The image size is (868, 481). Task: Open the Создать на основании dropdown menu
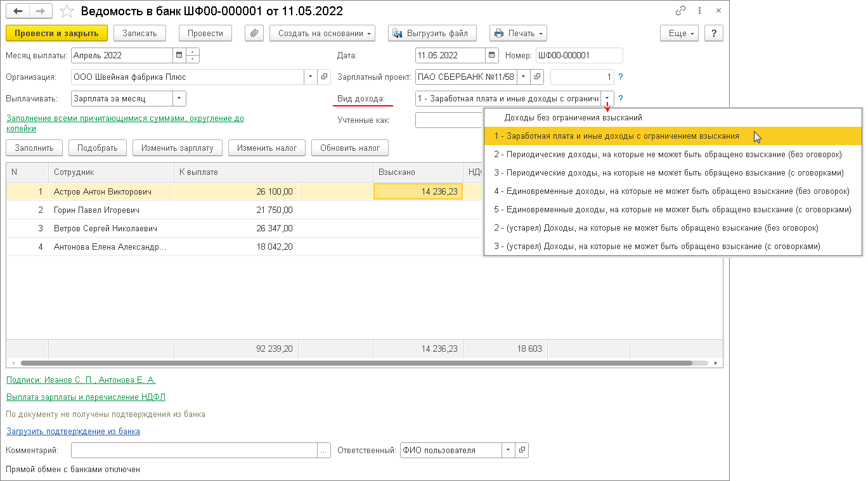[322, 33]
